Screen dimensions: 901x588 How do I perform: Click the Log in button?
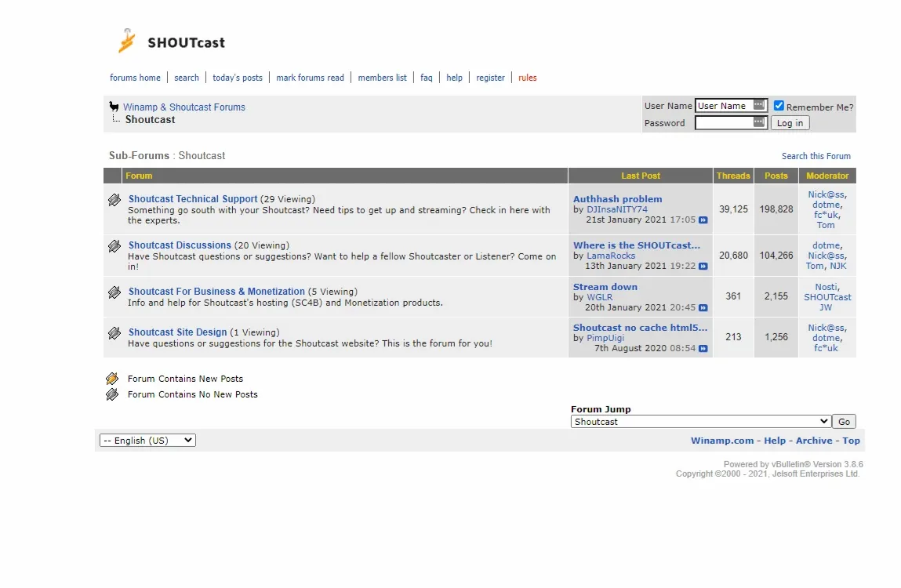(790, 122)
